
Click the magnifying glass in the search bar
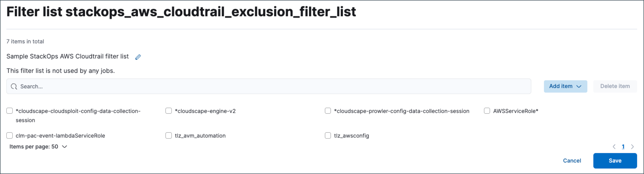(x=14, y=86)
